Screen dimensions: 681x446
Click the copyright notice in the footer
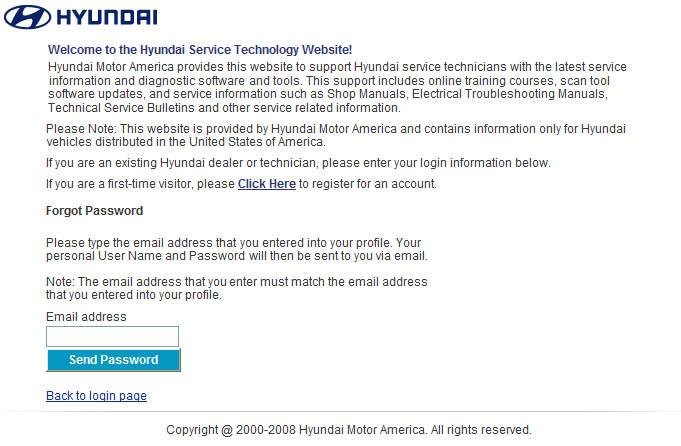click(x=348, y=430)
